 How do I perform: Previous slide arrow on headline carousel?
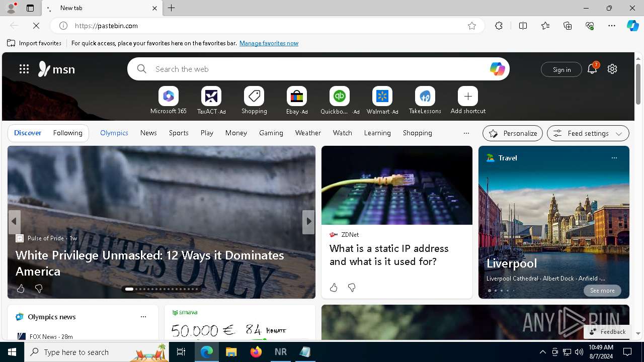click(x=14, y=221)
